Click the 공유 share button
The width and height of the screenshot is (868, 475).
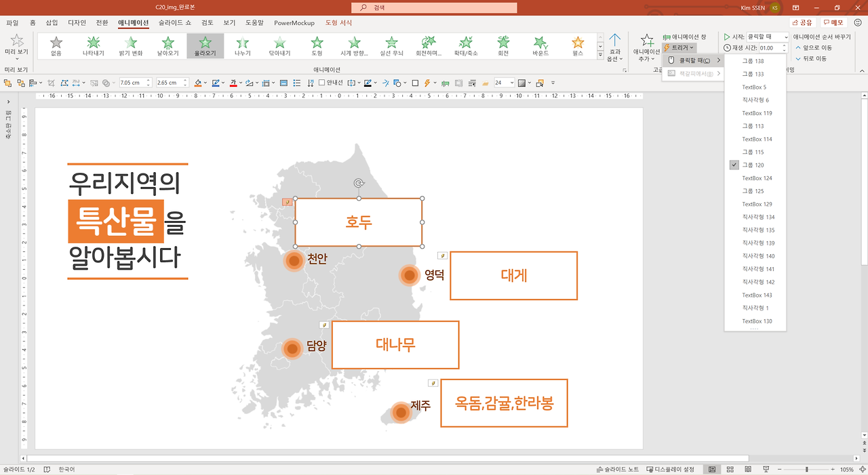coord(802,22)
